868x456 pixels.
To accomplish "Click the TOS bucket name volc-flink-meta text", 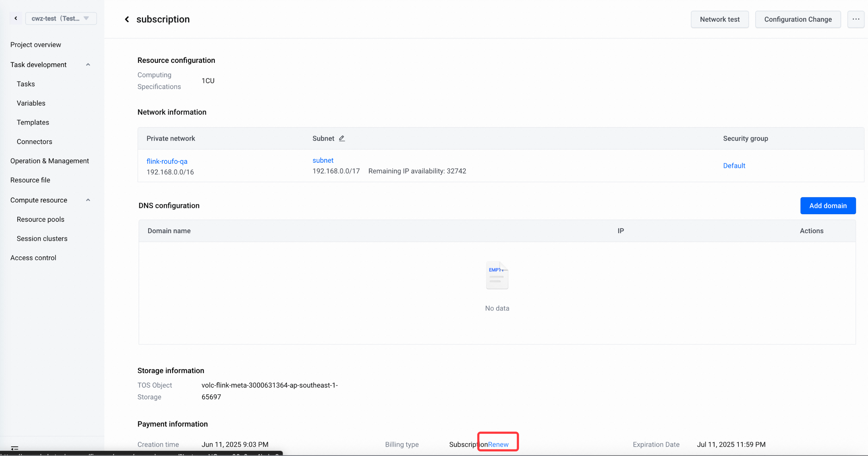I will 270,391.
